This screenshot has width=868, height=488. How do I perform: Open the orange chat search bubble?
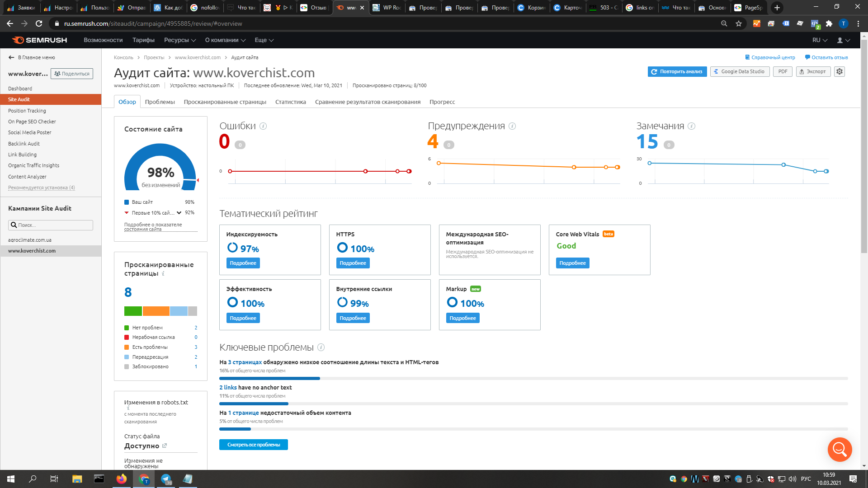pos(840,449)
